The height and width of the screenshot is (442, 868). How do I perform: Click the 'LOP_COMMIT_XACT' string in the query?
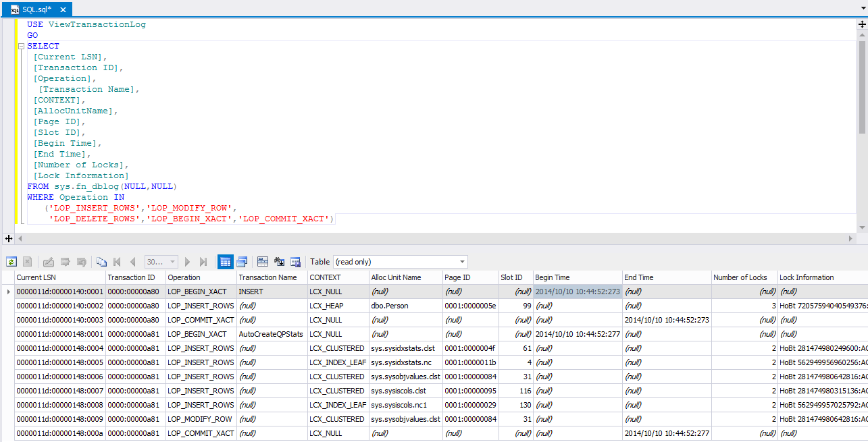pyautogui.click(x=284, y=219)
